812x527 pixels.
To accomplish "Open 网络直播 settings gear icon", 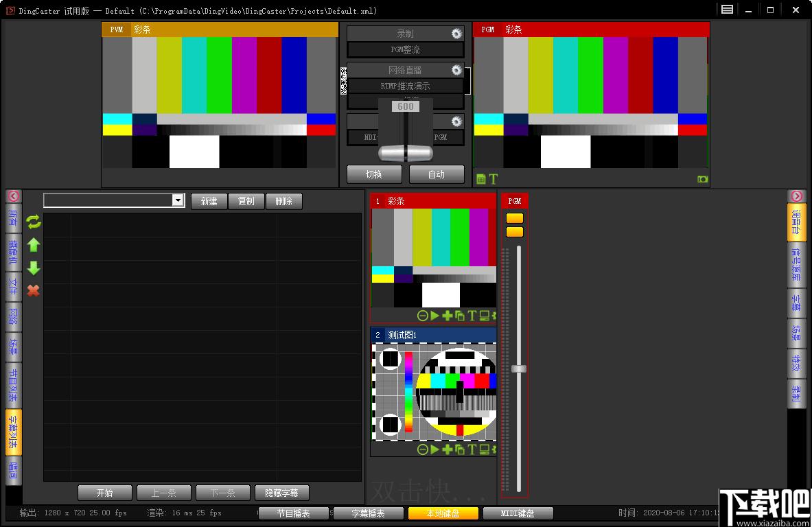I will coord(456,70).
